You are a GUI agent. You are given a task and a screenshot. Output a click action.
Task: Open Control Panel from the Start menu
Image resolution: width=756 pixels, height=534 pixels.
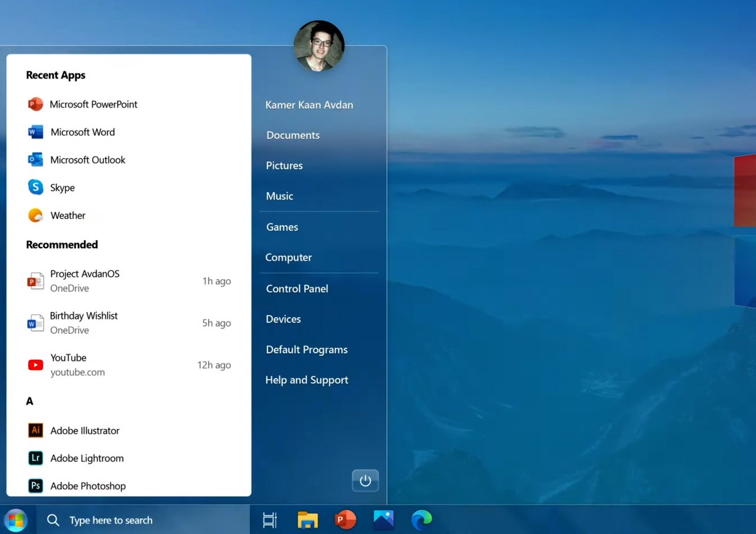[297, 289]
